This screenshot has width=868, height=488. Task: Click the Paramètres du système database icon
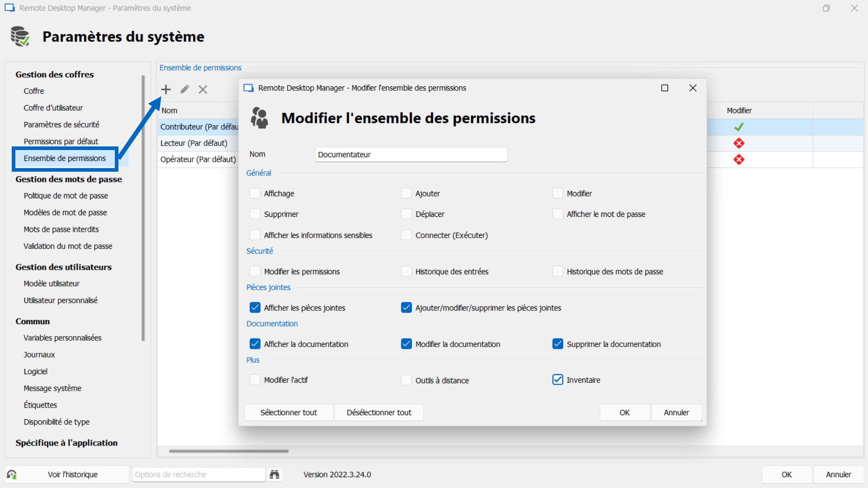(19, 36)
